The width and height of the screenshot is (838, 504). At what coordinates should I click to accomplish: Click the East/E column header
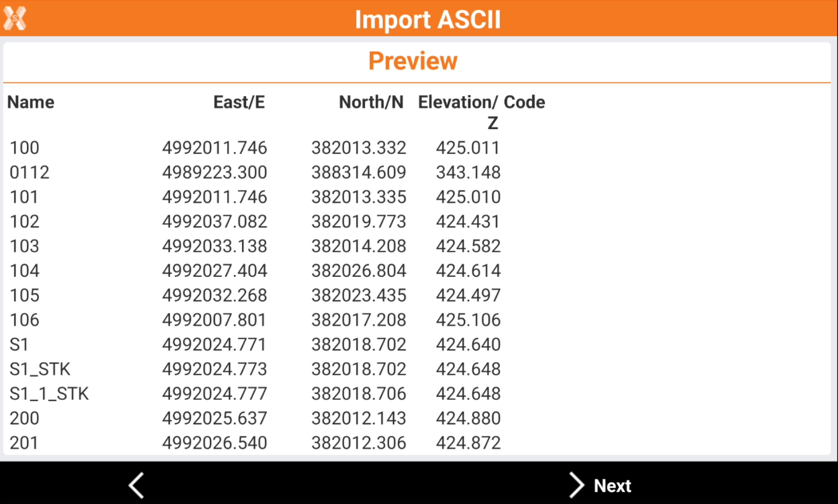coord(239,103)
